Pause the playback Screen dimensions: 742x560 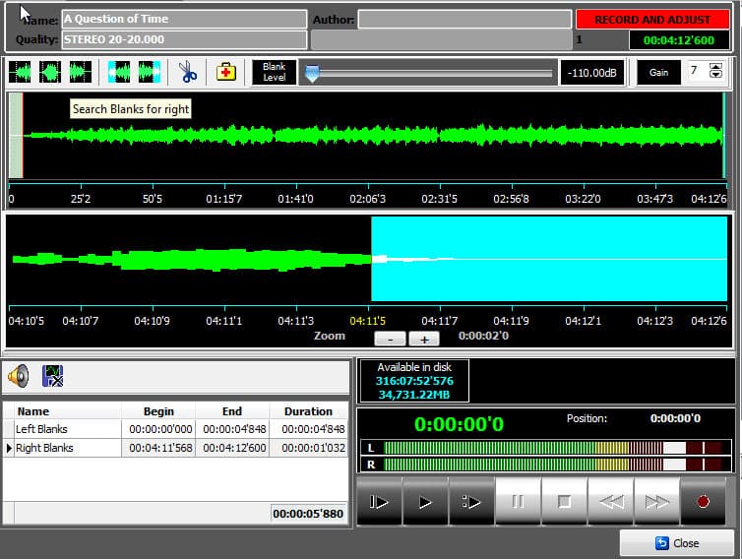click(x=518, y=502)
